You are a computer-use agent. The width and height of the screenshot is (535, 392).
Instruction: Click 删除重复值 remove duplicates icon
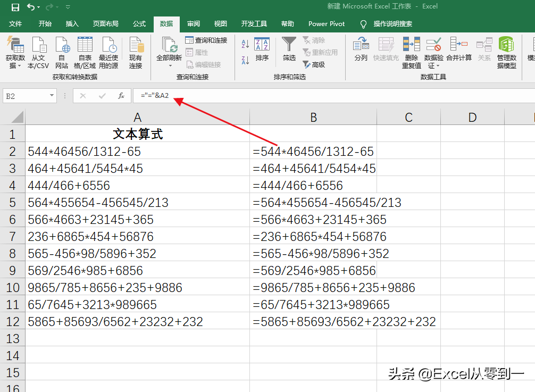tap(411, 45)
